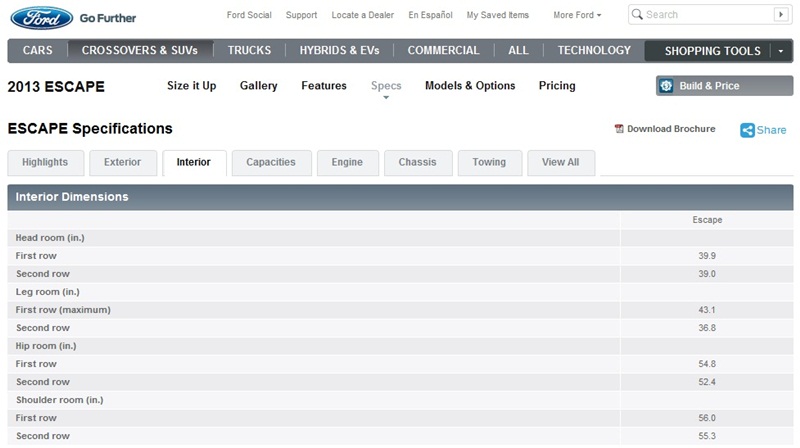Open My Saved Items

pyautogui.click(x=497, y=15)
